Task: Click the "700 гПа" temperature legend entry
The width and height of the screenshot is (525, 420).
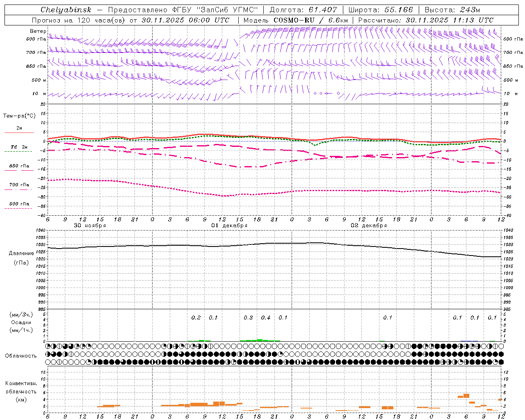Action: pyautogui.click(x=19, y=185)
